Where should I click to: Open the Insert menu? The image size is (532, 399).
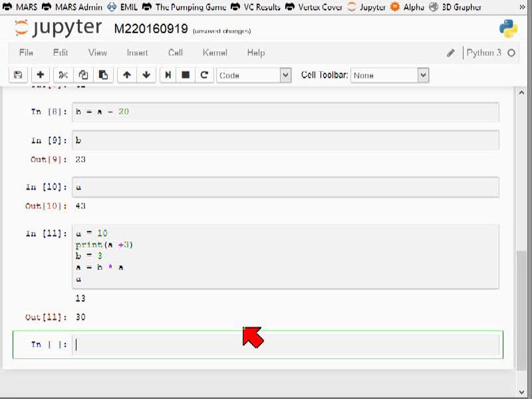coord(138,53)
